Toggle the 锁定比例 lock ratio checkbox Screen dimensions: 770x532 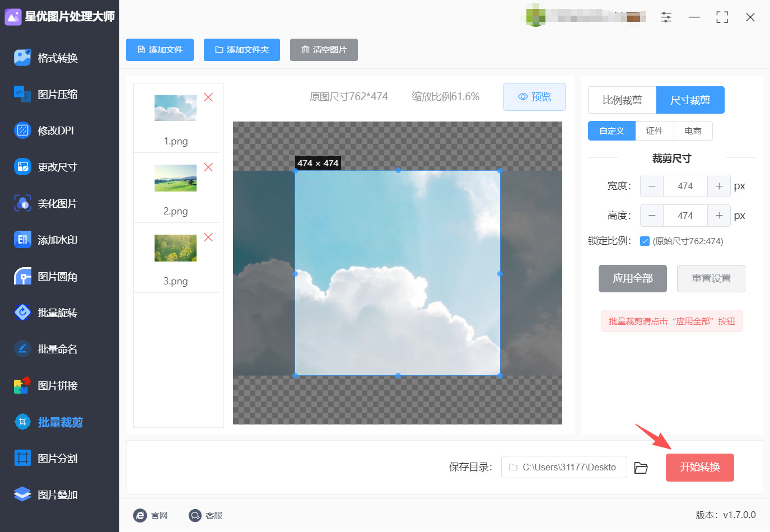point(645,241)
